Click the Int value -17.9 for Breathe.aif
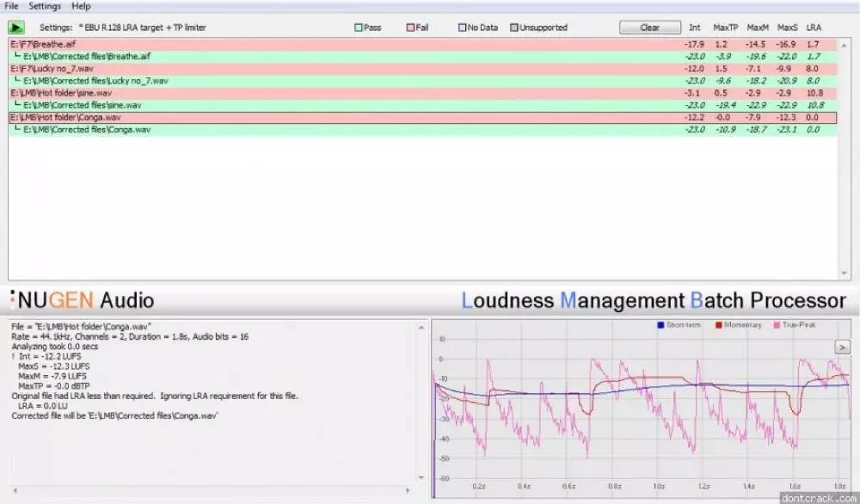This screenshot has height=504, width=860. coord(694,45)
